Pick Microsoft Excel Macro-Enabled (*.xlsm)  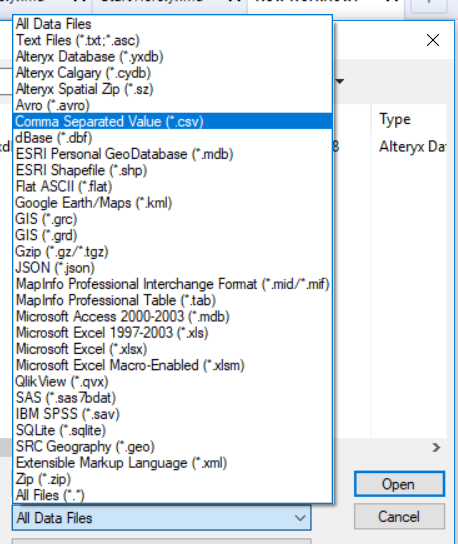pyautogui.click(x=172, y=365)
